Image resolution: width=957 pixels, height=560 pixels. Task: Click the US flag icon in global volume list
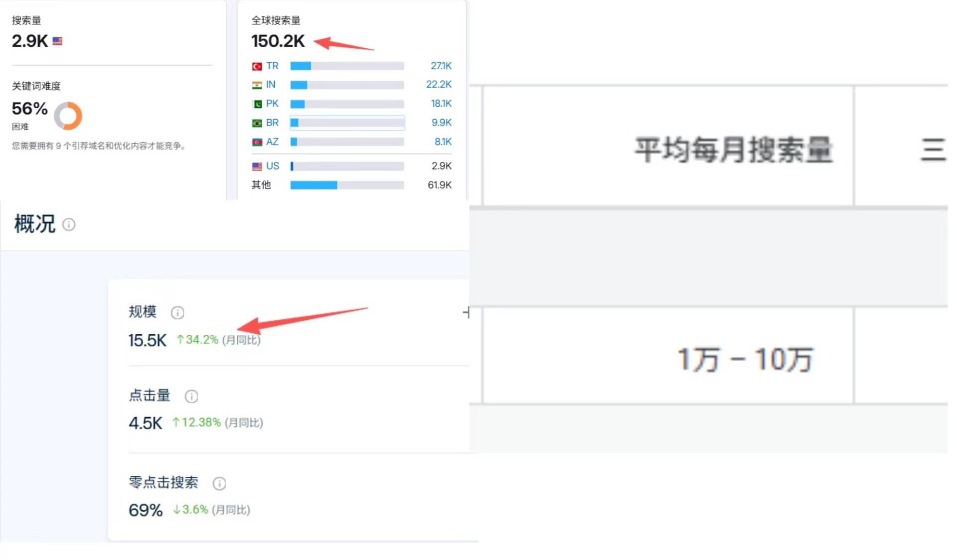point(257,166)
